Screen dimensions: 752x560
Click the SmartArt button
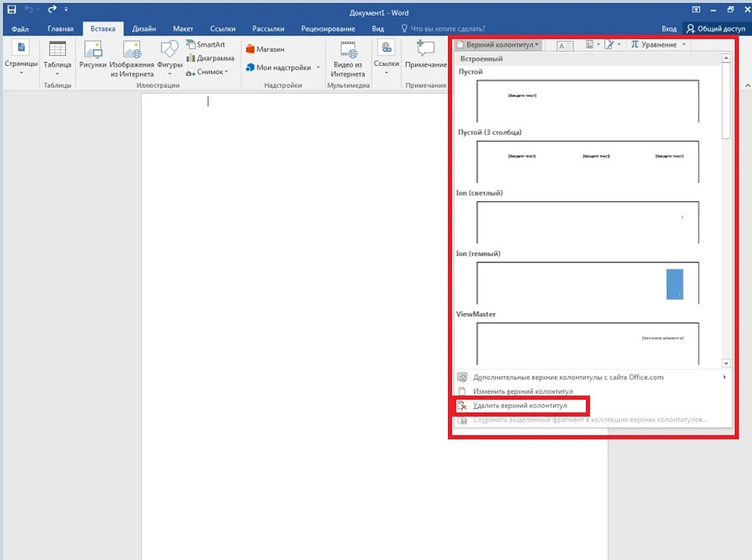[x=205, y=45]
